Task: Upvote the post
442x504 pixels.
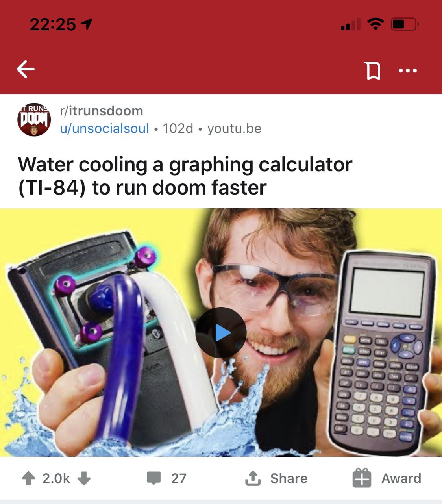Action: tap(28, 478)
